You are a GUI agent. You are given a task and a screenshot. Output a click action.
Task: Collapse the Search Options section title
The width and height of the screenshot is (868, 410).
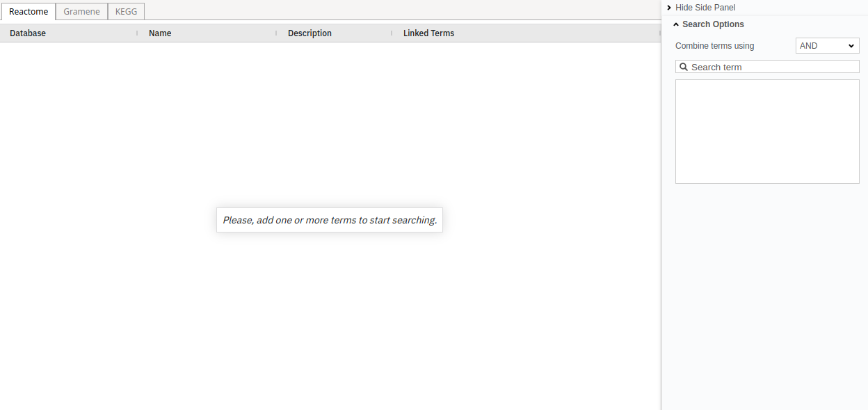coord(713,24)
